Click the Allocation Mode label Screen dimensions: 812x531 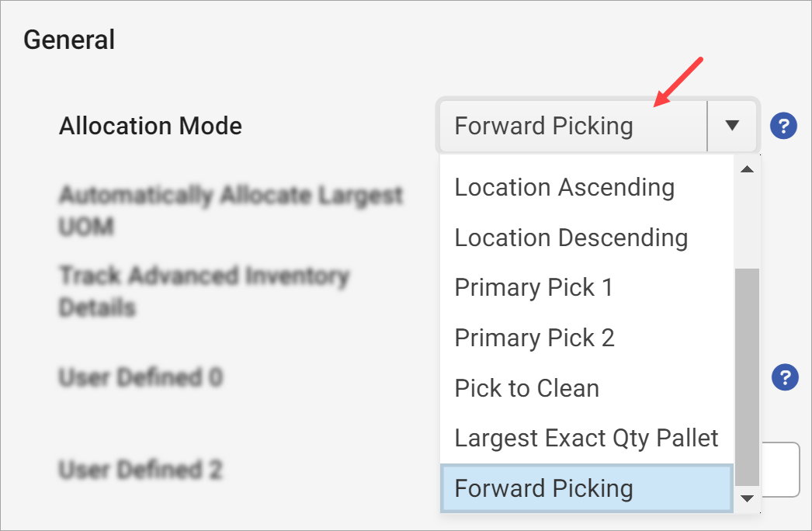[149, 126]
